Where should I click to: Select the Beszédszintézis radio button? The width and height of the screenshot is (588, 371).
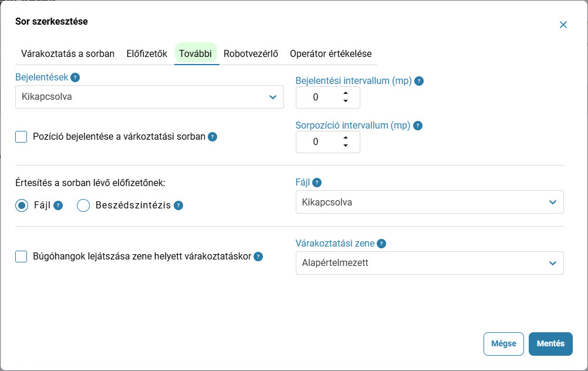(x=83, y=205)
